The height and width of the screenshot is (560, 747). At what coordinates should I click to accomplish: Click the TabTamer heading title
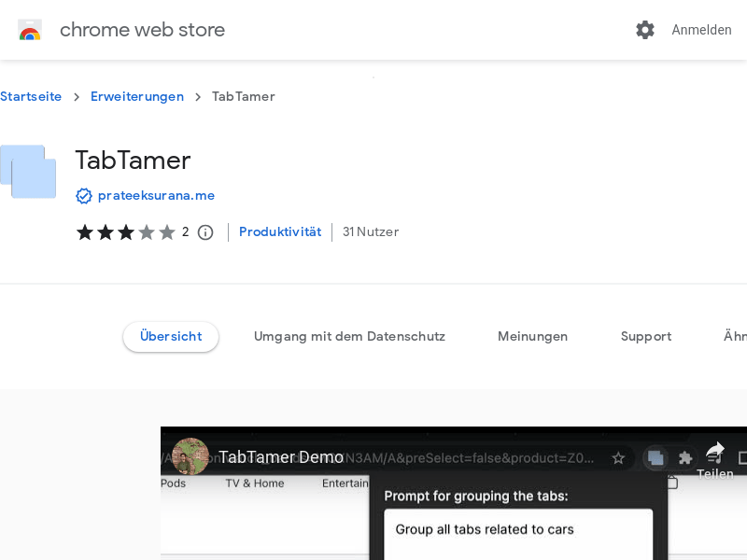click(133, 160)
